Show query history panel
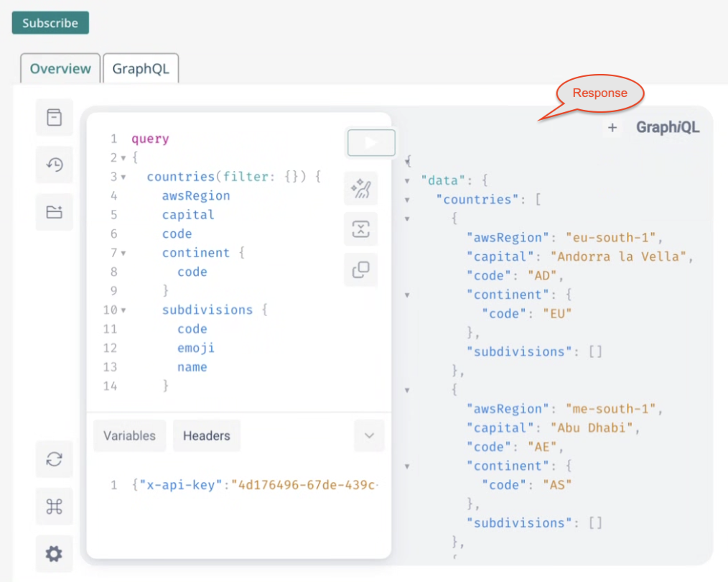Viewport: 728px width, 582px height. tap(55, 165)
